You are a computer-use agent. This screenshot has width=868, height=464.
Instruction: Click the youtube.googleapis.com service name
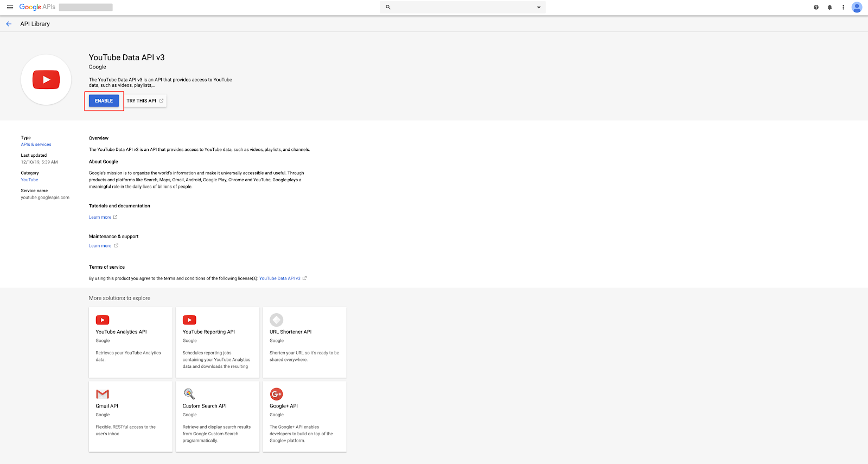45,198
